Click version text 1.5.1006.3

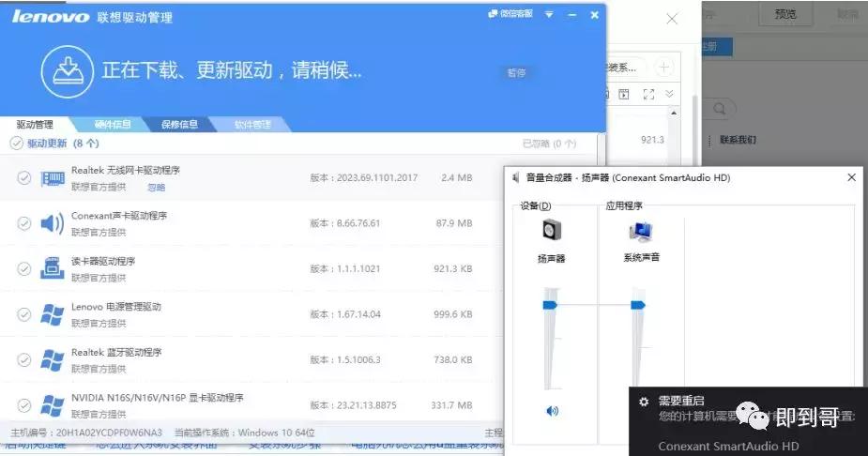pos(358,359)
